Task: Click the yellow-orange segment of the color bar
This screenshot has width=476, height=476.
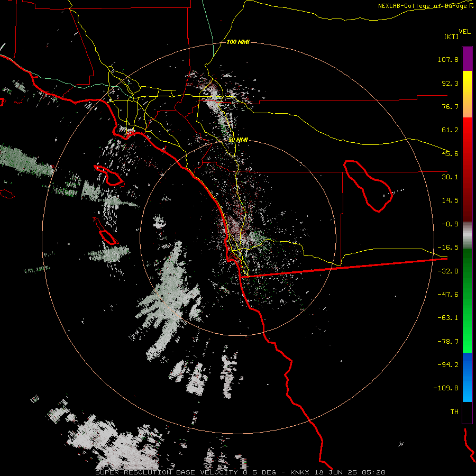Action: pos(467,94)
